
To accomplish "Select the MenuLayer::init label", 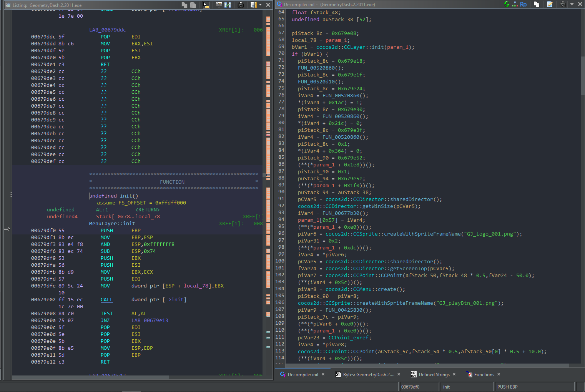I will click(112, 224).
